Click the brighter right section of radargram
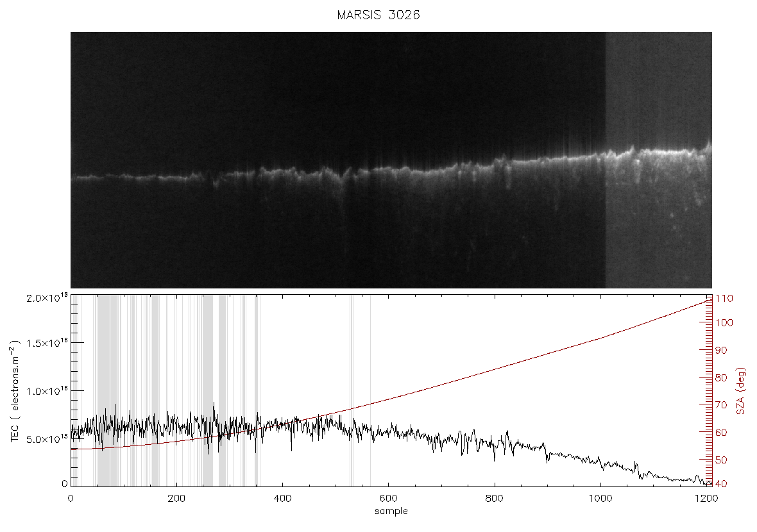Viewport: 757px width, 532px height. [658, 160]
